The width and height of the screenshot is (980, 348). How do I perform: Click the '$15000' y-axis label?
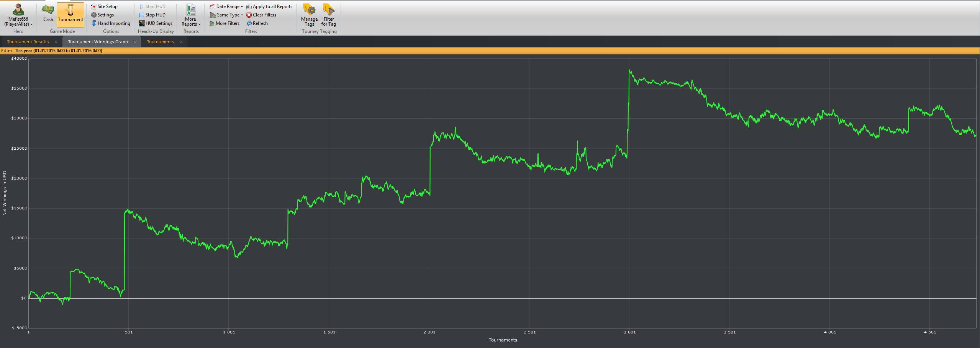(x=19, y=208)
